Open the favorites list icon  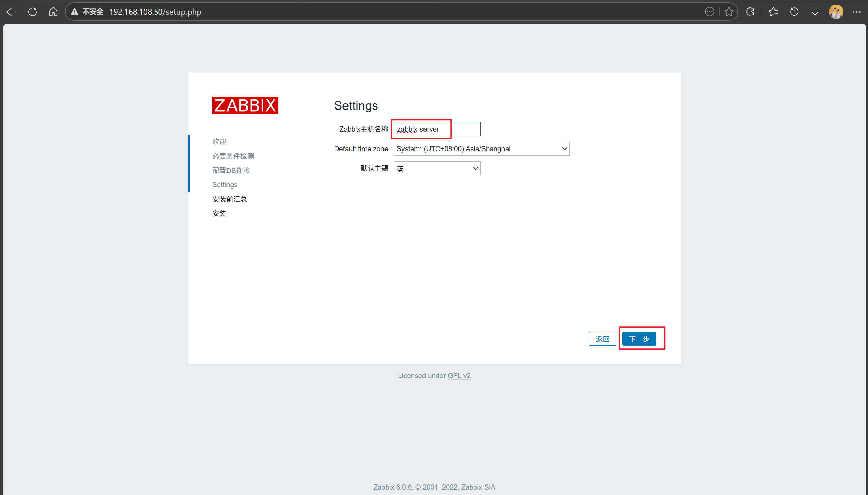click(773, 12)
